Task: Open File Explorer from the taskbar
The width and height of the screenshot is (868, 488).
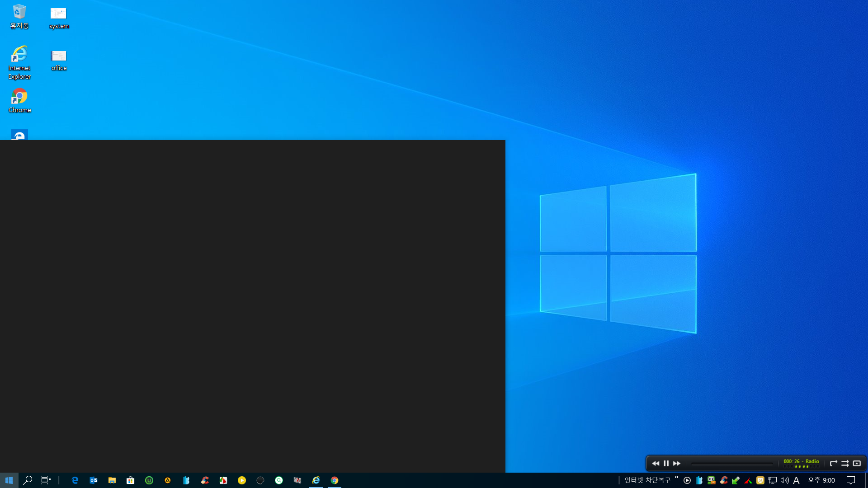Action: click(112, 480)
